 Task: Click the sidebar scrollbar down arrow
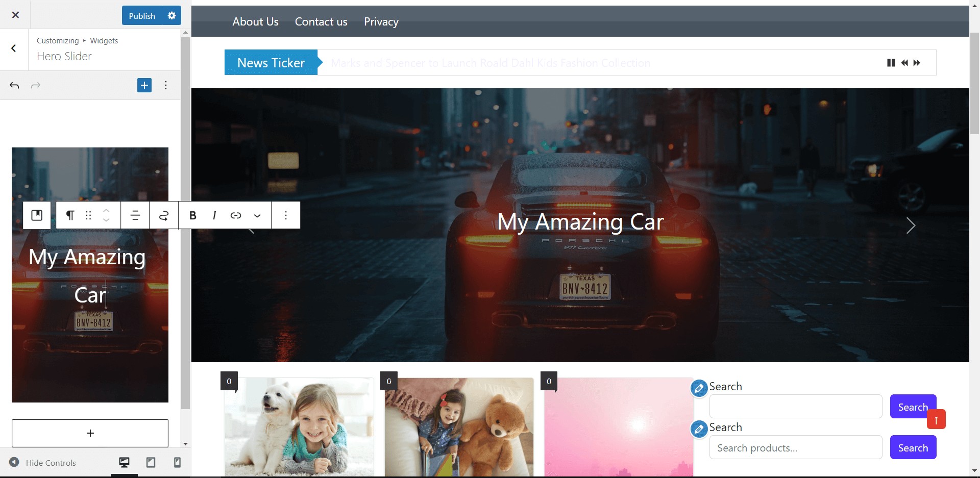point(185,444)
